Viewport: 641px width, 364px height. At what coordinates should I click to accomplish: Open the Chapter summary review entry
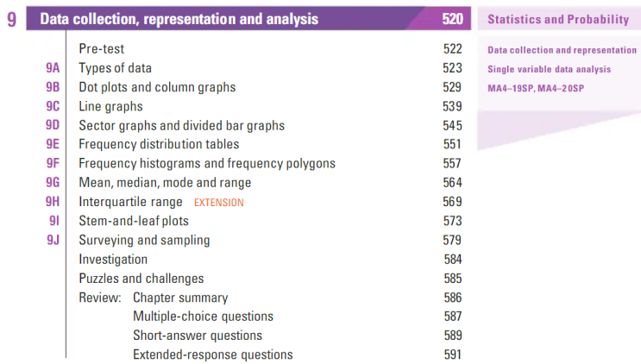180,298
